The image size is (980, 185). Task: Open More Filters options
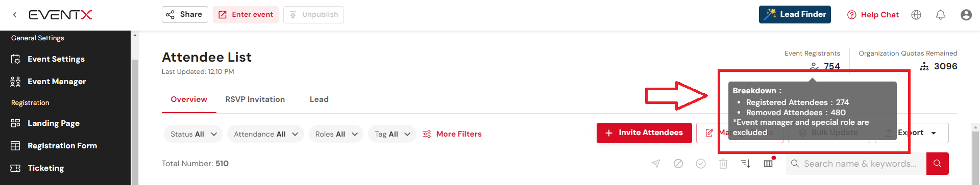452,134
